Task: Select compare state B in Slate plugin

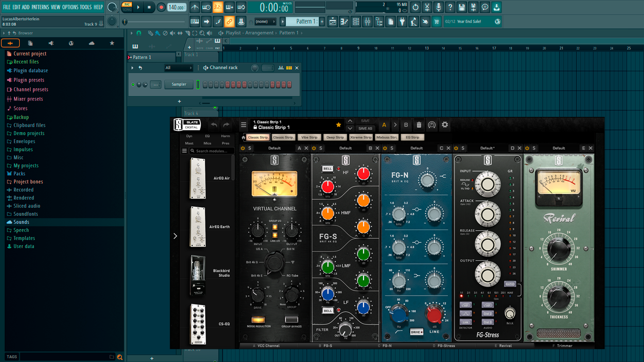Action: [406, 125]
